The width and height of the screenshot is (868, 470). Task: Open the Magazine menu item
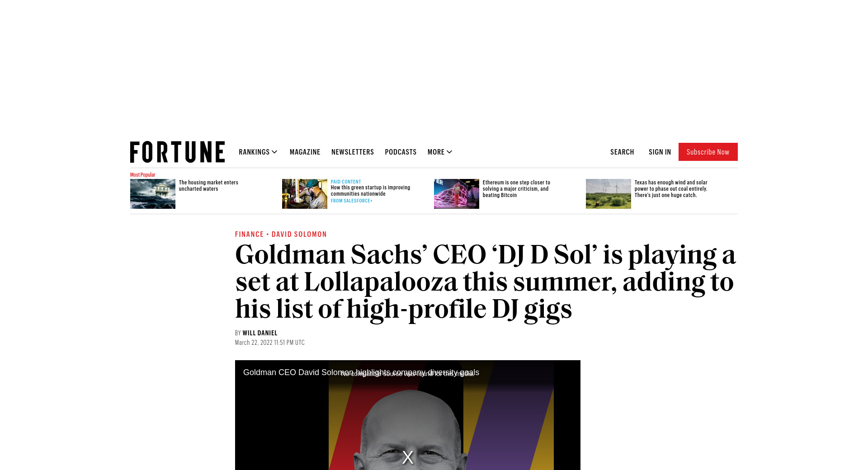point(305,152)
